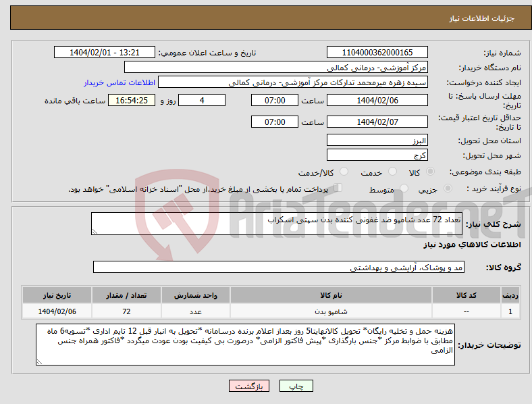532x404 pixels.
Task: Click the اطلاعات کالاهای مورد نیاز heading
Action: [472, 245]
